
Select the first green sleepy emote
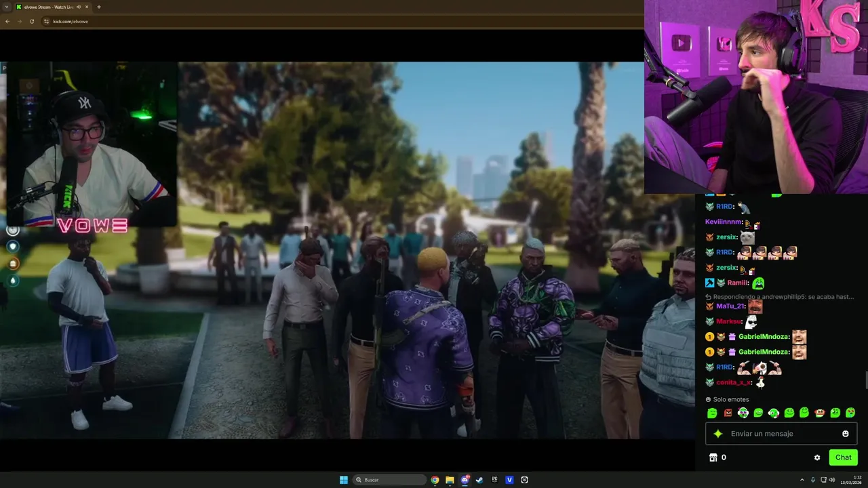(x=712, y=413)
